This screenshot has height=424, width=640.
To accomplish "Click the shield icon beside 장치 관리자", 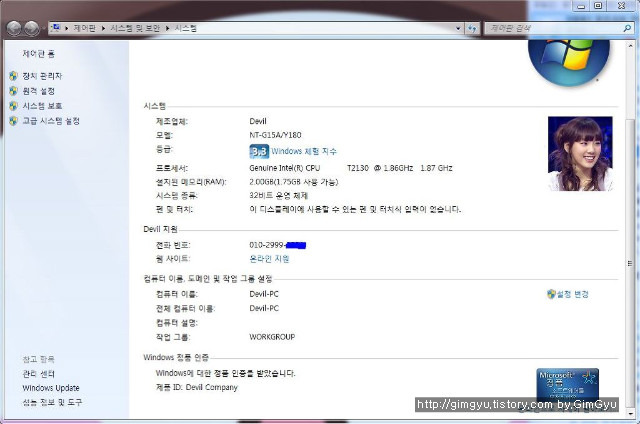I will (x=13, y=76).
